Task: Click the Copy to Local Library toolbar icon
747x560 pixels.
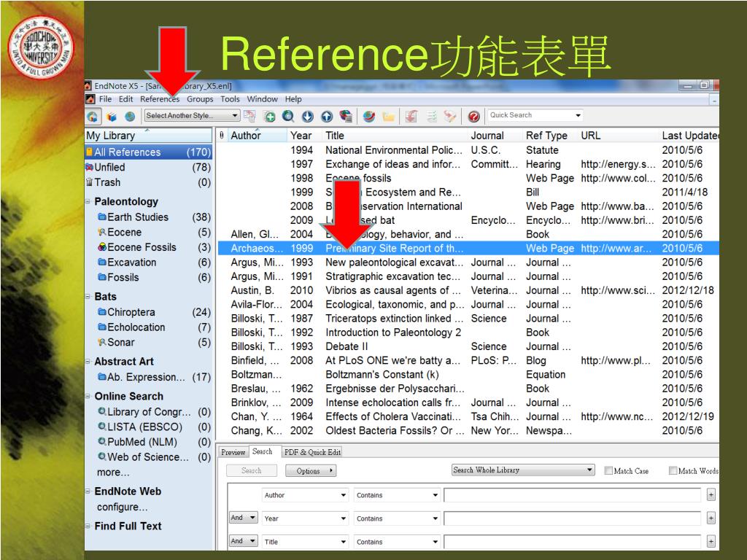Action: (x=249, y=116)
